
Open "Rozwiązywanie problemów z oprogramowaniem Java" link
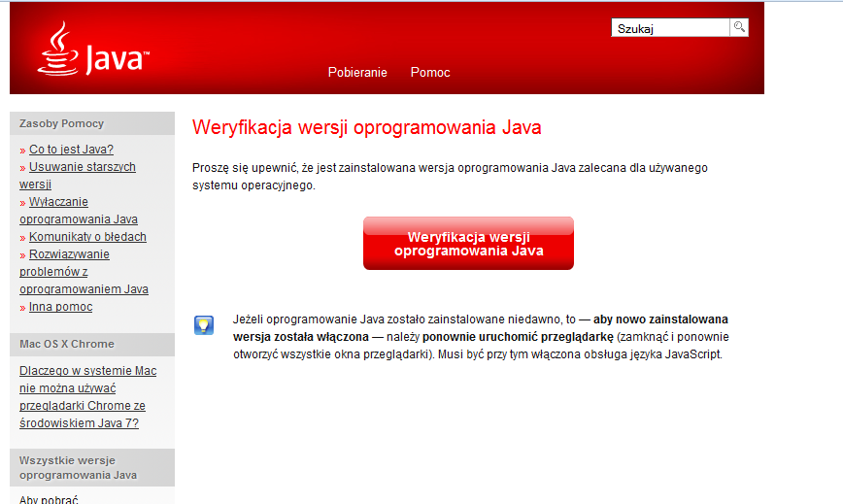84,272
